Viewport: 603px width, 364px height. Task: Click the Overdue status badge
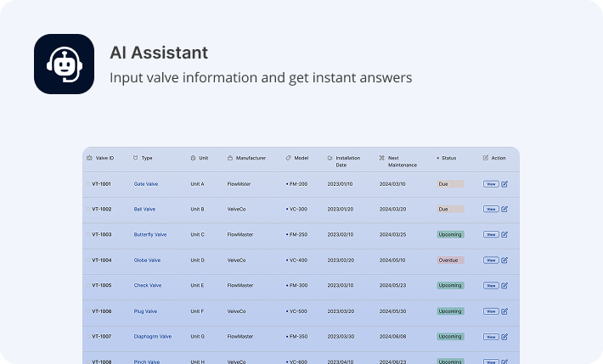pyautogui.click(x=450, y=260)
